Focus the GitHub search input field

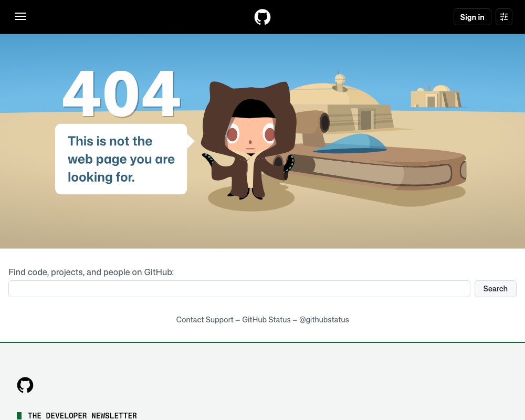click(x=239, y=289)
